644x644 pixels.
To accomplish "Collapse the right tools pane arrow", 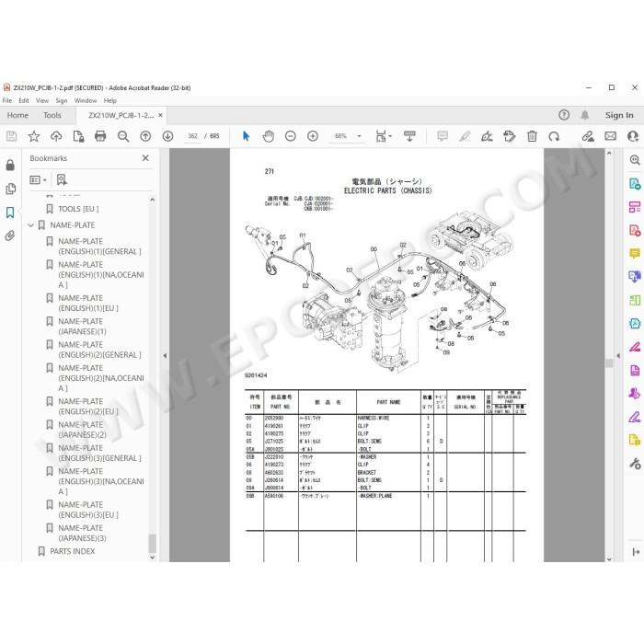I will click(618, 356).
